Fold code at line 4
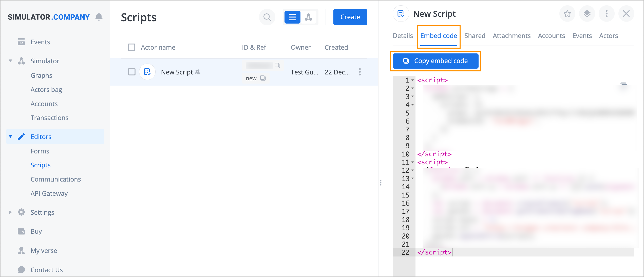The height and width of the screenshot is (277, 644). [412, 105]
